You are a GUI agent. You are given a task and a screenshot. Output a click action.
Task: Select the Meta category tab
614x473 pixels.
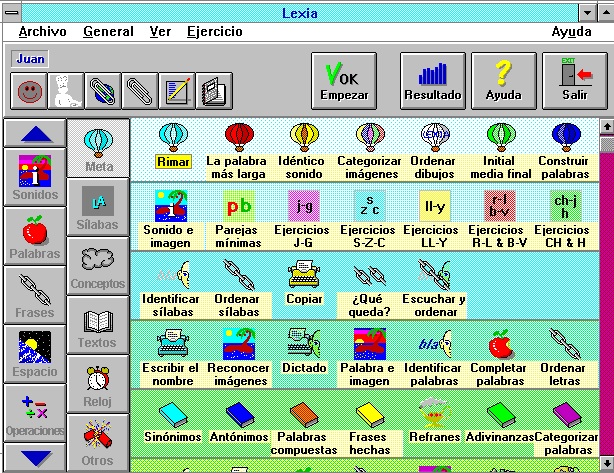click(98, 148)
